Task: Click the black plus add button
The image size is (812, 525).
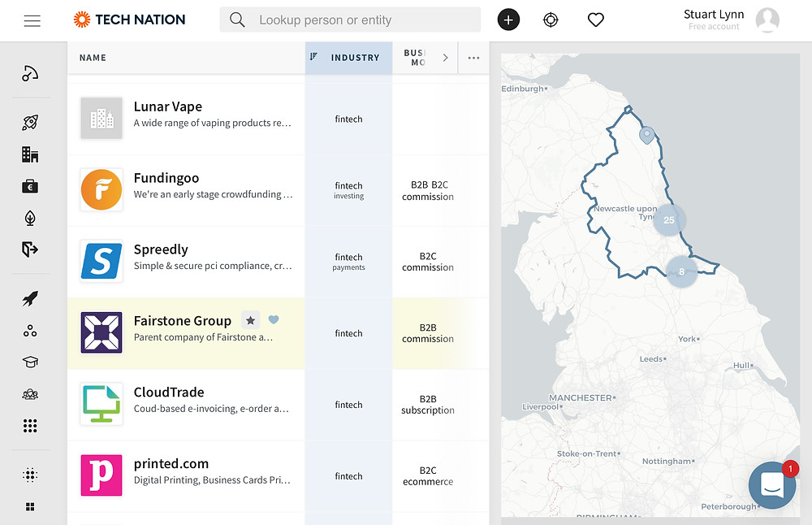Action: click(508, 20)
